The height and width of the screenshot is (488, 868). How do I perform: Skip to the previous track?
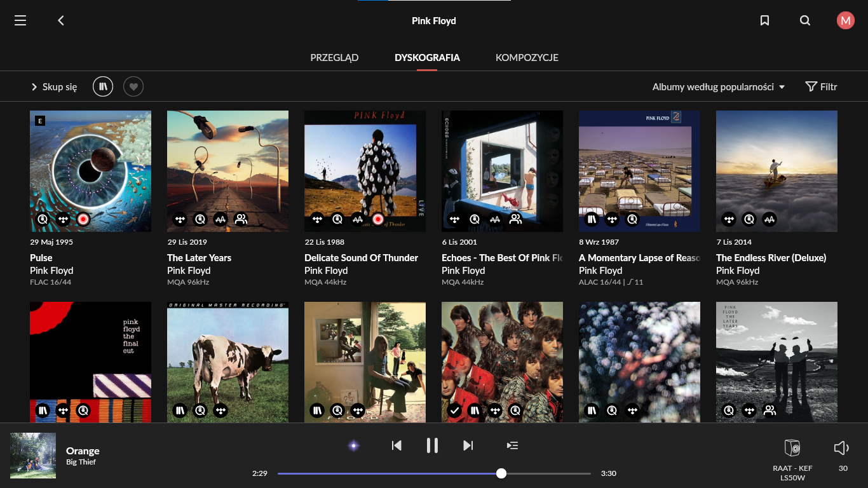(x=397, y=445)
